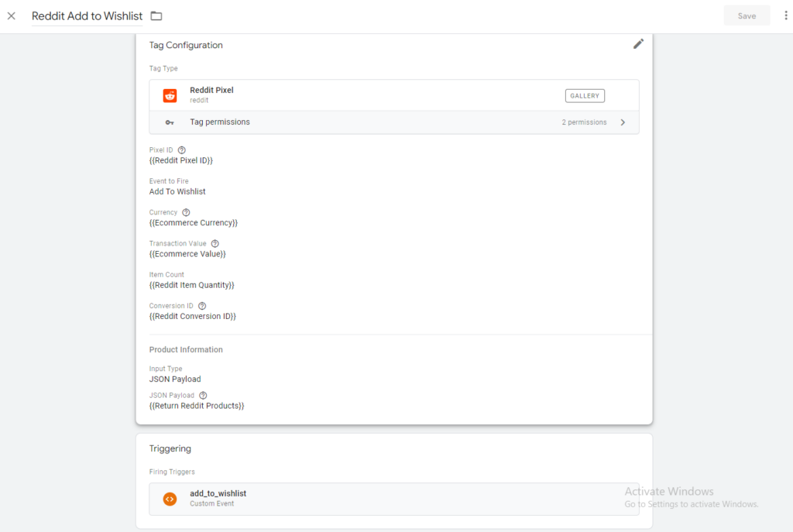Open the add_to_wishlist firing trigger
This screenshot has width=793, height=532.
click(x=218, y=493)
